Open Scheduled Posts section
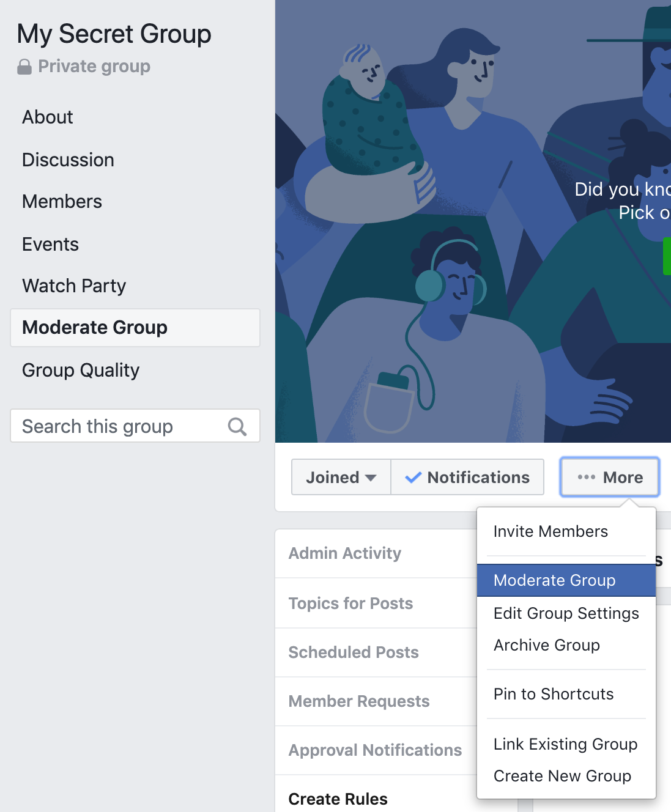 pos(354,652)
